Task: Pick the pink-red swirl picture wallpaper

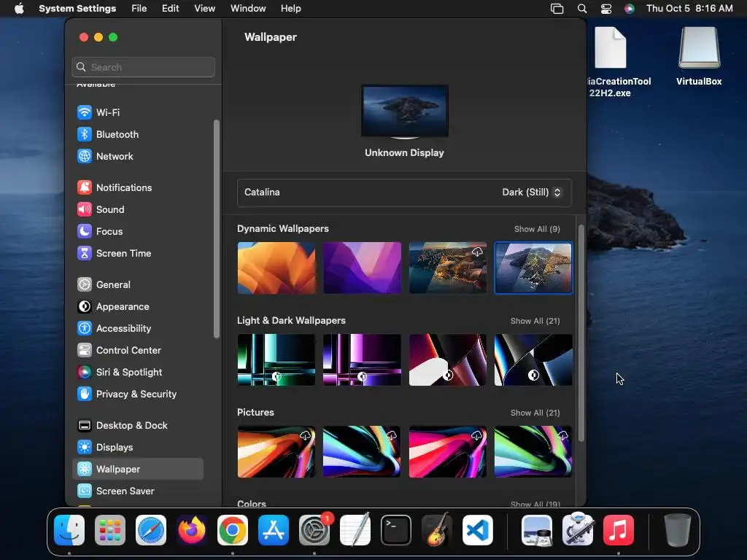Action: pyautogui.click(x=448, y=451)
